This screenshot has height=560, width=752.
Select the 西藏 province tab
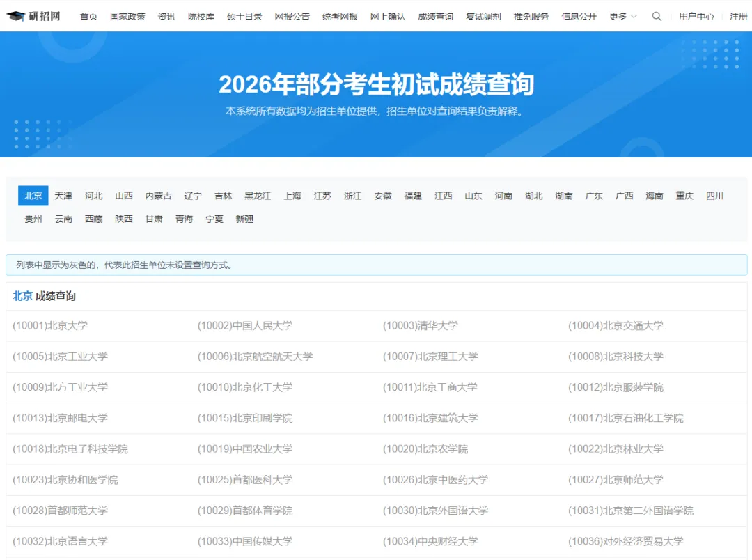(93, 219)
